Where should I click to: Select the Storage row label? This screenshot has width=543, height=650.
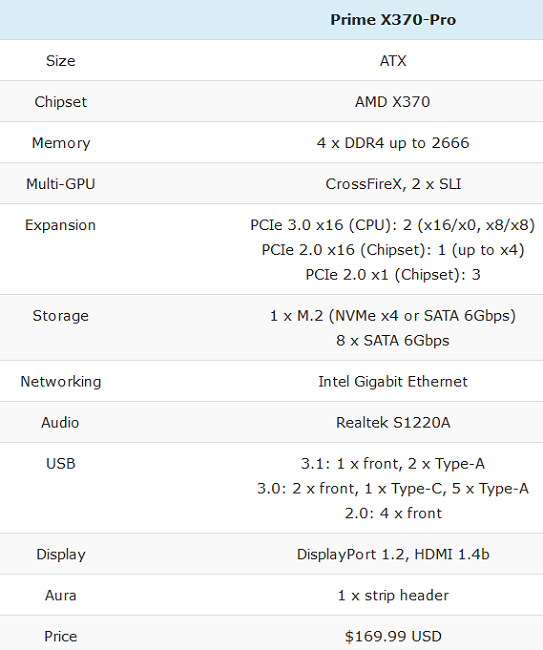coord(61,316)
